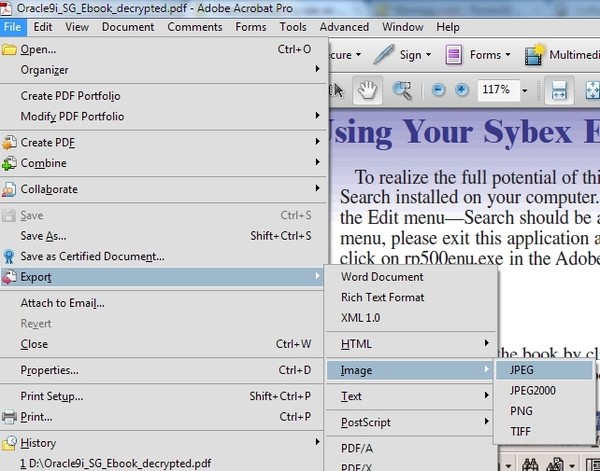The height and width of the screenshot is (471, 600).
Task: Choose Save As from File menu
Action: (163, 236)
